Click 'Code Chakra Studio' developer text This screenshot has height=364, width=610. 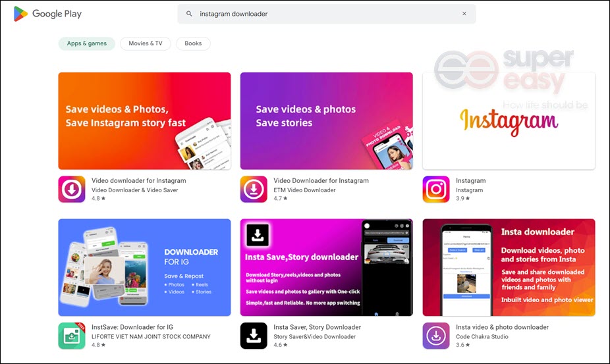coord(482,337)
